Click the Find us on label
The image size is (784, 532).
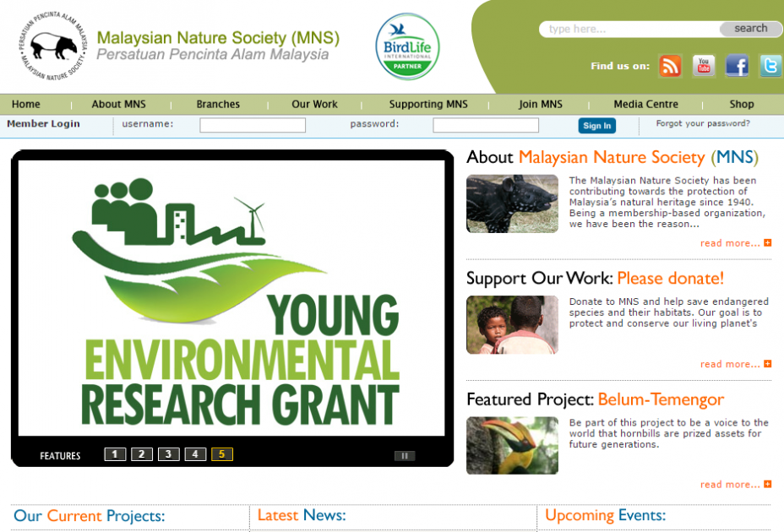point(620,66)
